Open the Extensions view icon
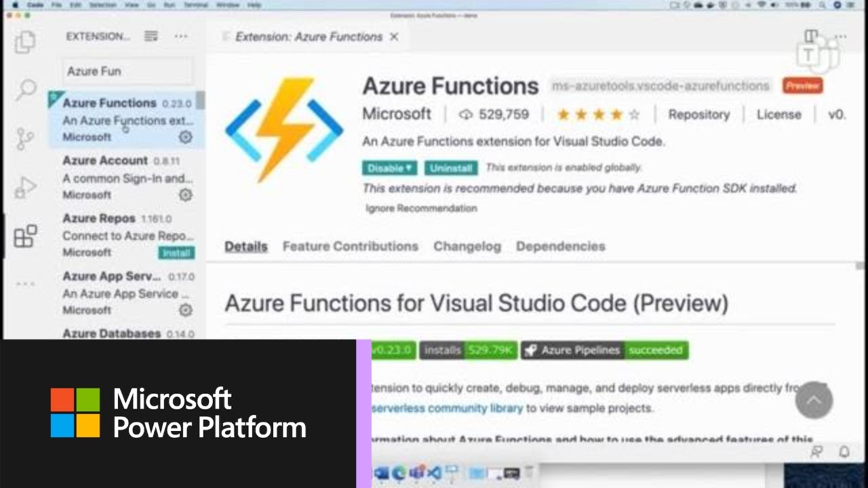This screenshot has height=488, width=868. (x=25, y=236)
